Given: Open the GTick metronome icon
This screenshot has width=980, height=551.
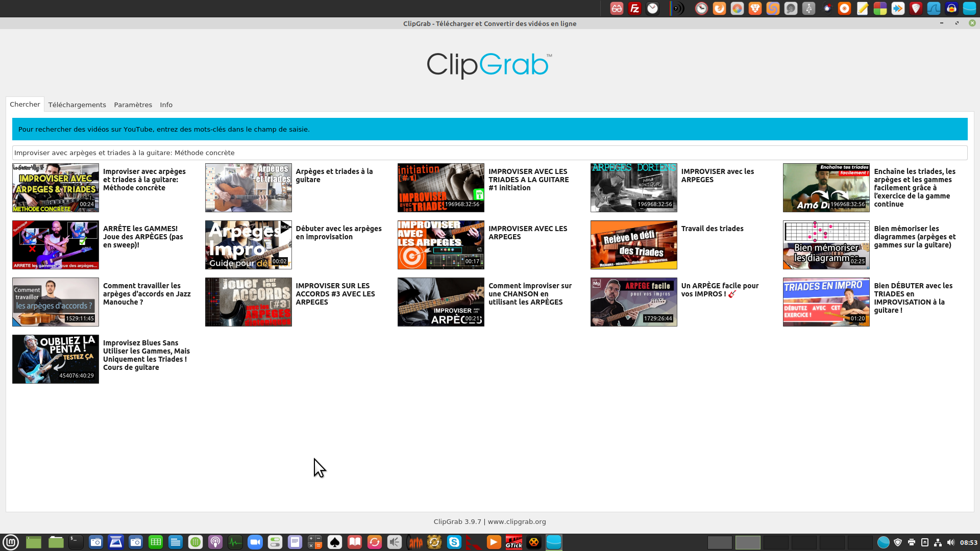Looking at the screenshot, I should pyautogui.click(x=514, y=542).
